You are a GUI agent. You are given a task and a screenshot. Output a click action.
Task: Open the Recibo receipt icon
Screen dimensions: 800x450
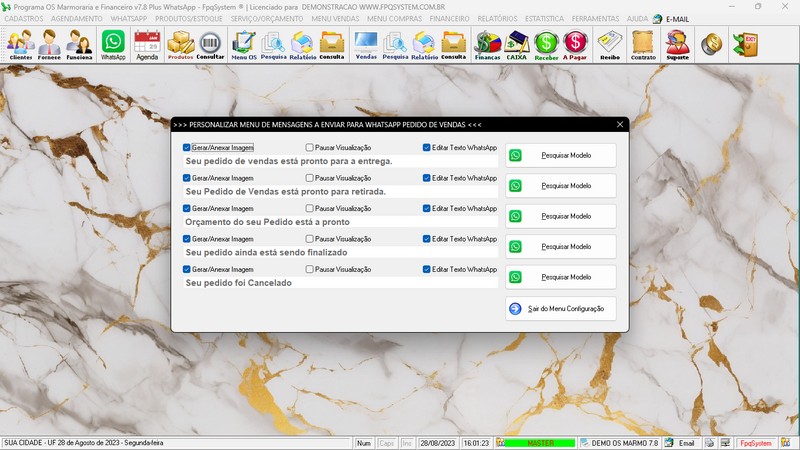point(610,45)
